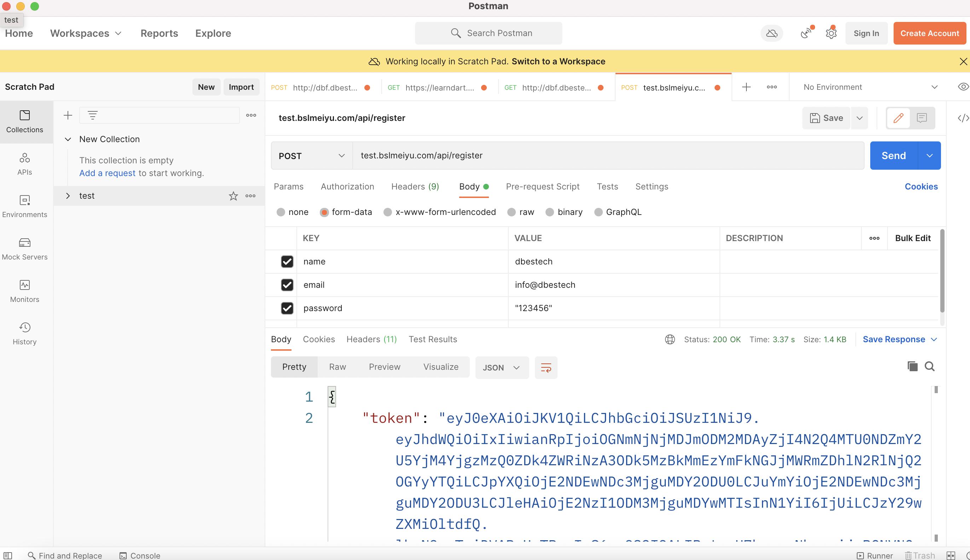Select the none body type
Screen dimensions: 970x560
click(x=281, y=212)
